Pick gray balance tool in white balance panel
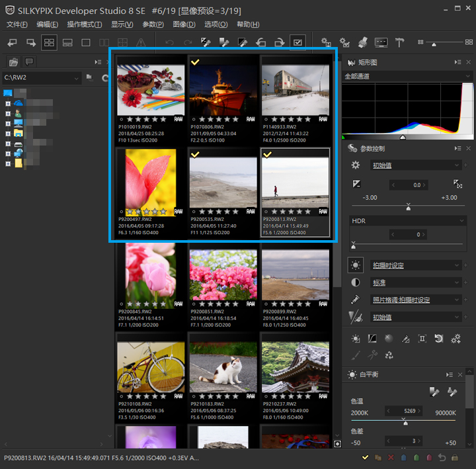476x469 pixels. [434, 392]
